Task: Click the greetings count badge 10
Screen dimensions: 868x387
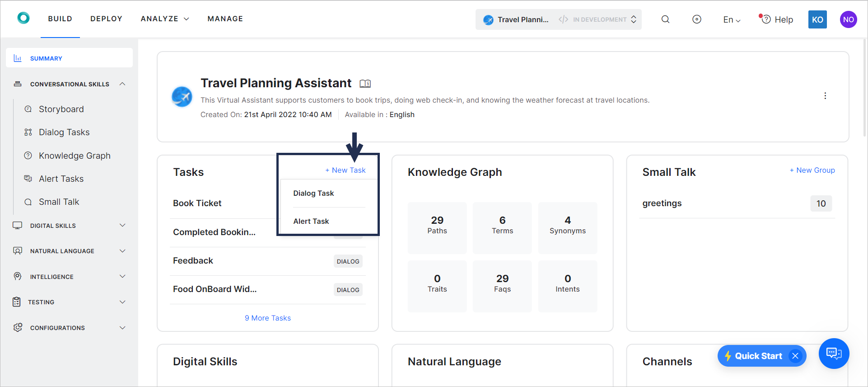Action: point(821,203)
